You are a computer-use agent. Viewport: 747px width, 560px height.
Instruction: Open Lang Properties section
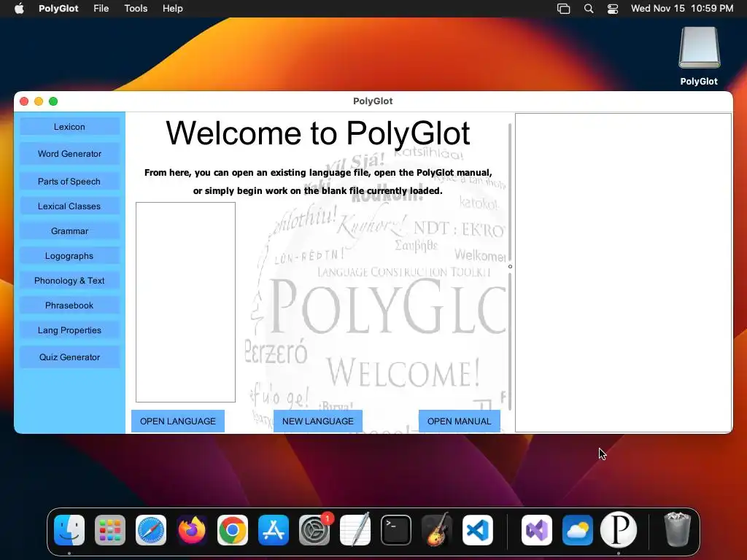[69, 330]
